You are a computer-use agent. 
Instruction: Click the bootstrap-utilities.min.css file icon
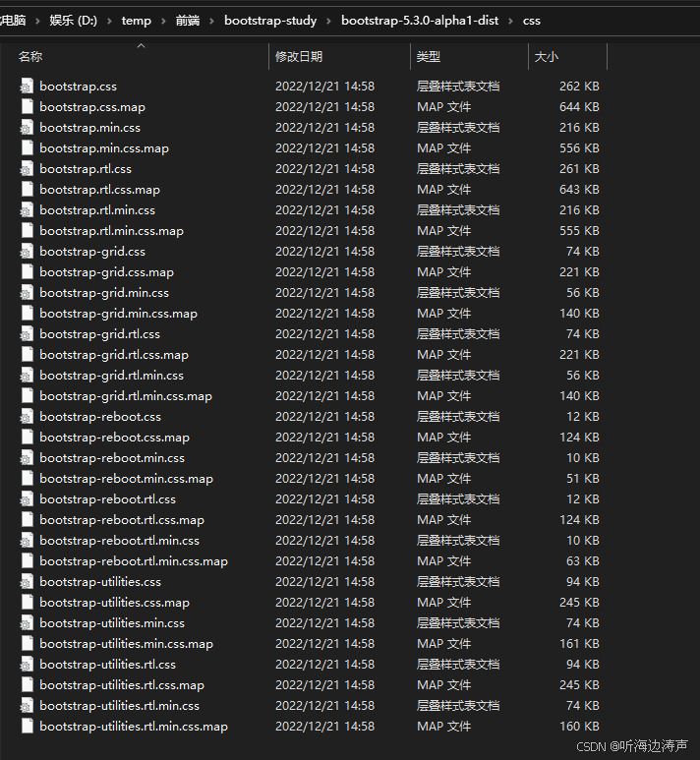click(x=28, y=622)
